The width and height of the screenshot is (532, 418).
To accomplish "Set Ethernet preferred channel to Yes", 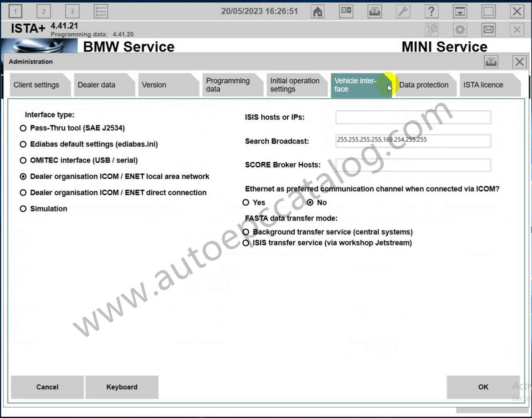I will click(x=246, y=202).
